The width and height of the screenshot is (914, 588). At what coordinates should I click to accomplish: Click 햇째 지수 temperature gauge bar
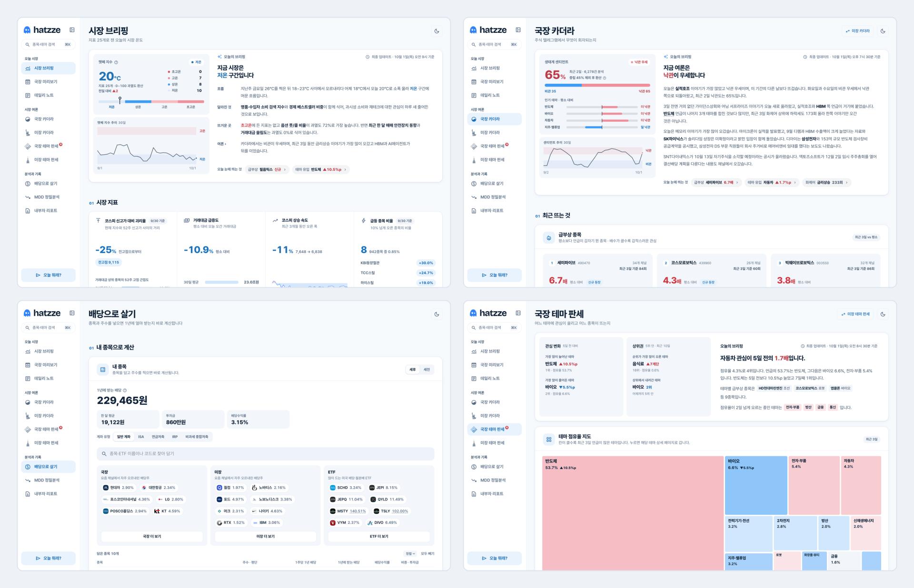(x=151, y=101)
